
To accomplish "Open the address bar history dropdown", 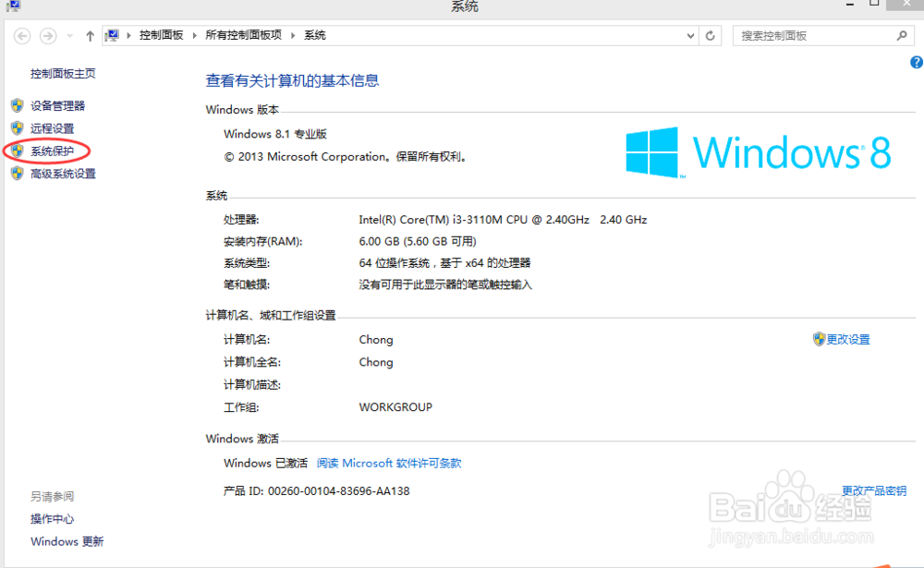I will point(690,36).
